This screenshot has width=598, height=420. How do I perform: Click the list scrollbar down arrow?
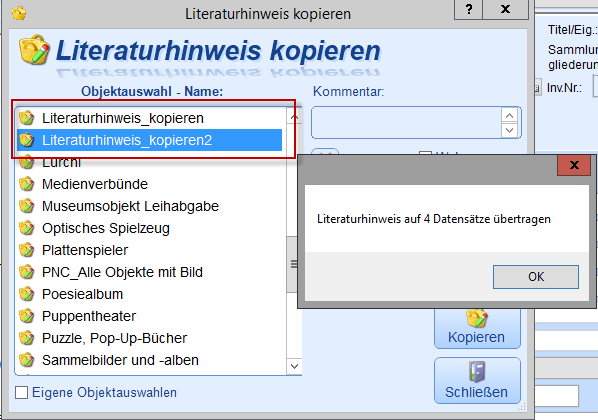pyautogui.click(x=294, y=366)
